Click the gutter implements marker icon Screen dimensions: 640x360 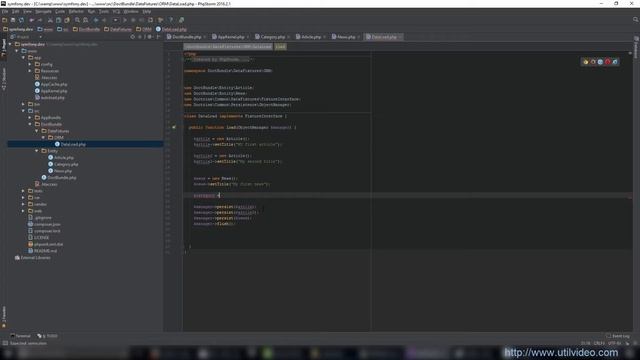[174, 127]
